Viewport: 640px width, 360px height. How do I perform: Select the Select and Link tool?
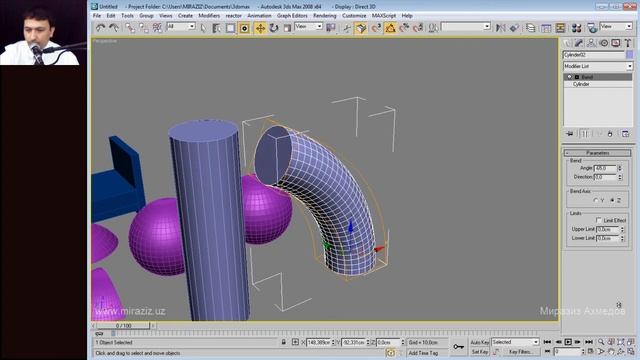(130, 27)
